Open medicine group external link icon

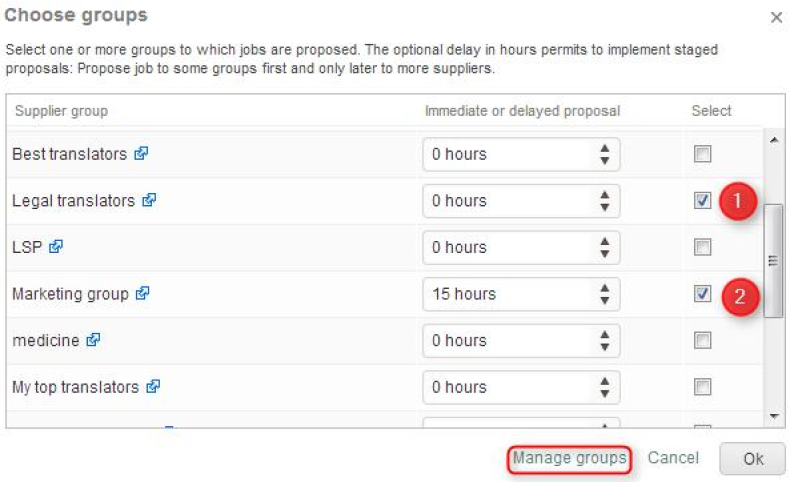tap(93, 340)
